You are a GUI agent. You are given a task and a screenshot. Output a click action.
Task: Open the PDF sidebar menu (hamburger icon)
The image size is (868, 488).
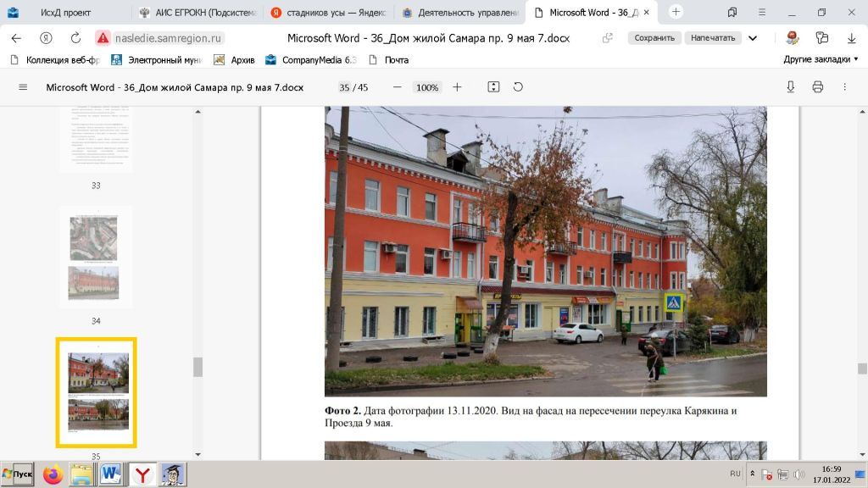click(23, 87)
